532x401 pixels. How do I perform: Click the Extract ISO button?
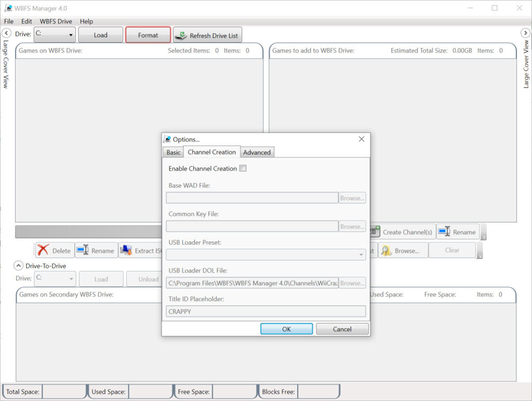click(x=140, y=251)
